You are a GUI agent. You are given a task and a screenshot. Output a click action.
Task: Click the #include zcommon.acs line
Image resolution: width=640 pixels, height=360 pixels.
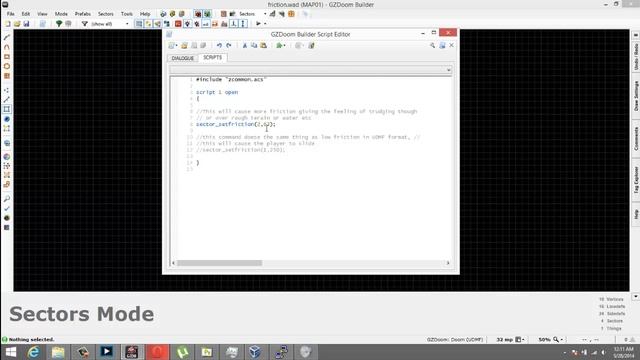coord(231,79)
